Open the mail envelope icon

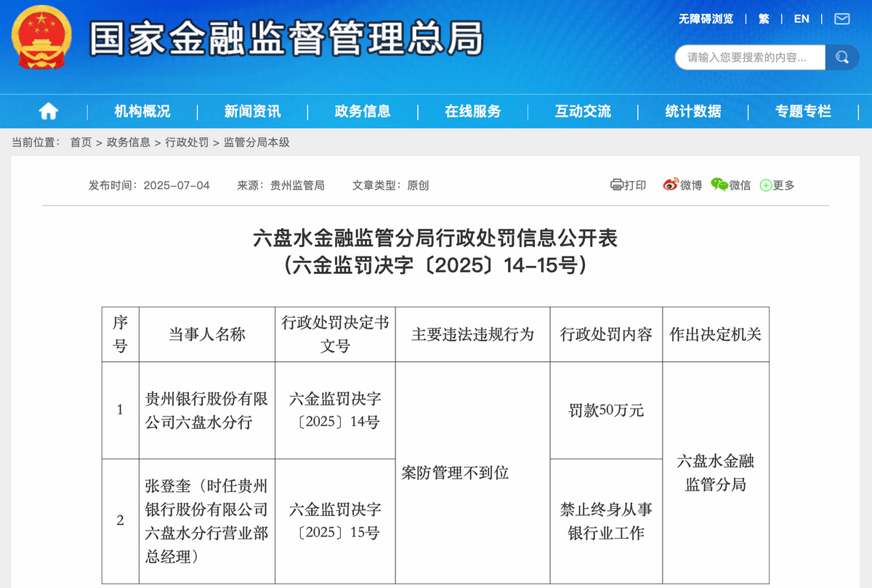pyautogui.click(x=841, y=19)
